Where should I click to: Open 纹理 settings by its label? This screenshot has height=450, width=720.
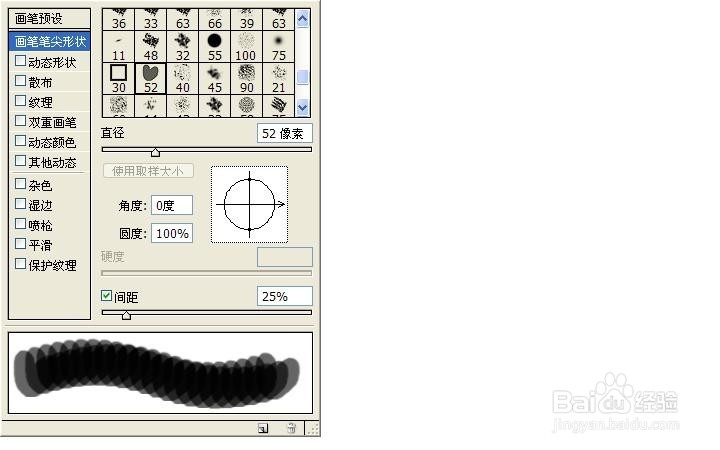(40, 102)
